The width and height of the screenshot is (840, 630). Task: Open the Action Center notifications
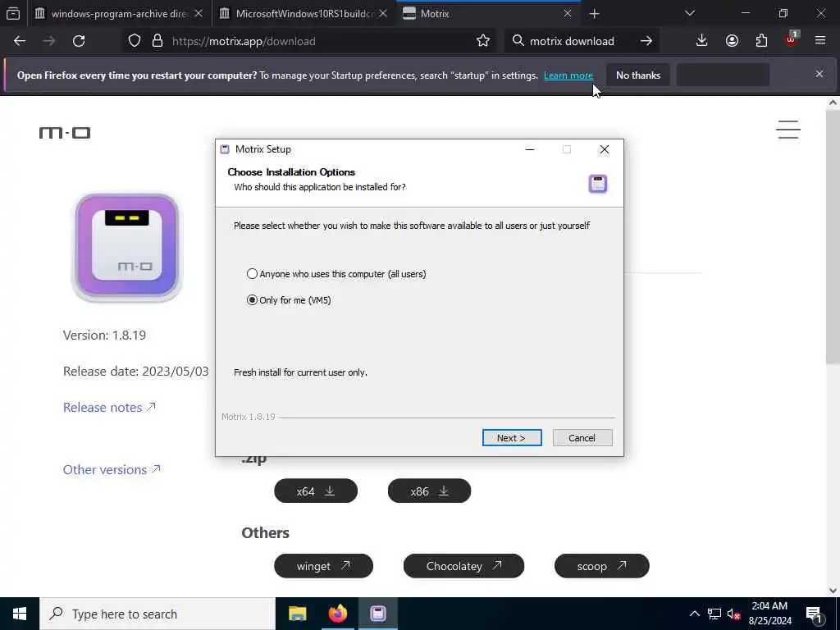pyautogui.click(x=815, y=614)
